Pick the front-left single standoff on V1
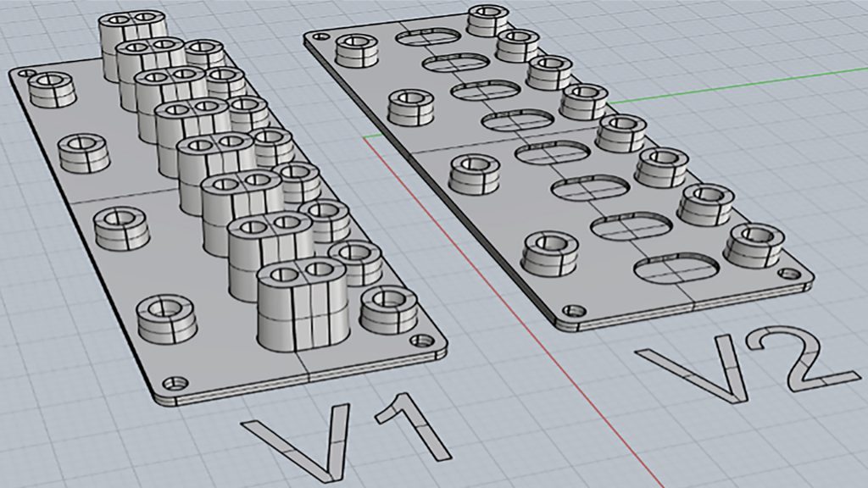The width and height of the screenshot is (868, 488). coord(166,319)
